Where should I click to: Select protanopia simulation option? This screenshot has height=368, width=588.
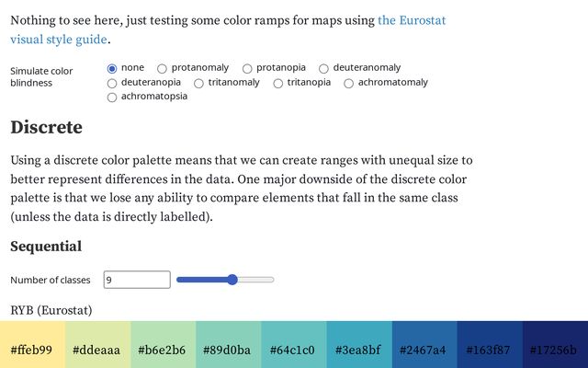(x=248, y=68)
